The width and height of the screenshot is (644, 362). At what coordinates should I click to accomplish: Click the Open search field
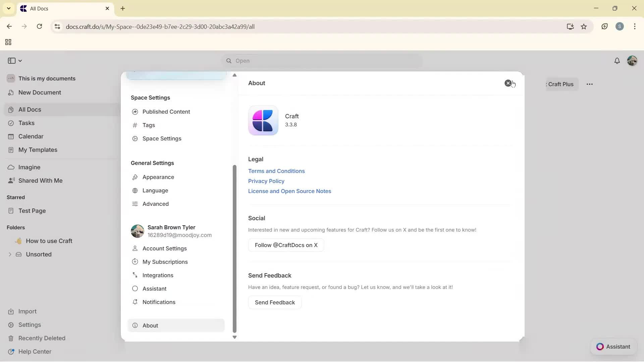321,61
